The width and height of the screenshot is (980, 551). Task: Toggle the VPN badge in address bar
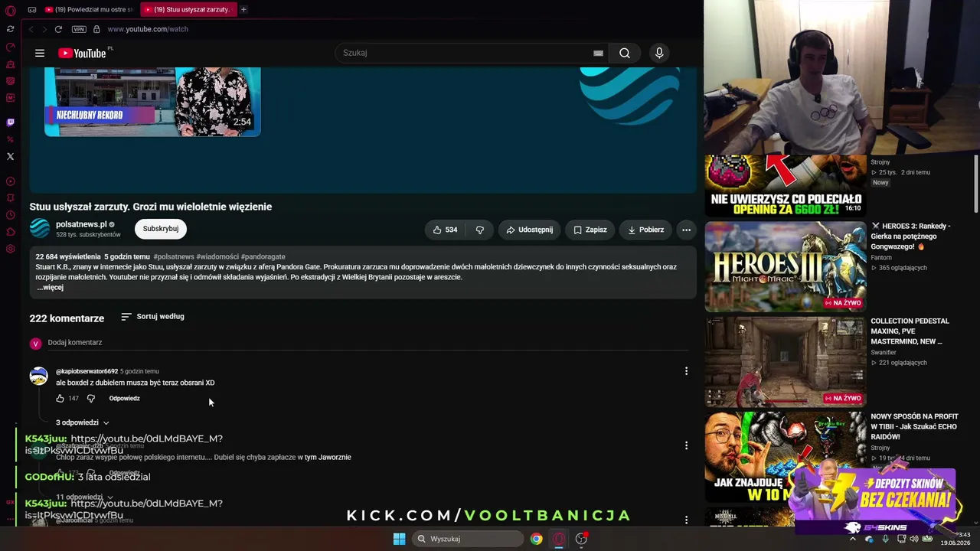79,29
